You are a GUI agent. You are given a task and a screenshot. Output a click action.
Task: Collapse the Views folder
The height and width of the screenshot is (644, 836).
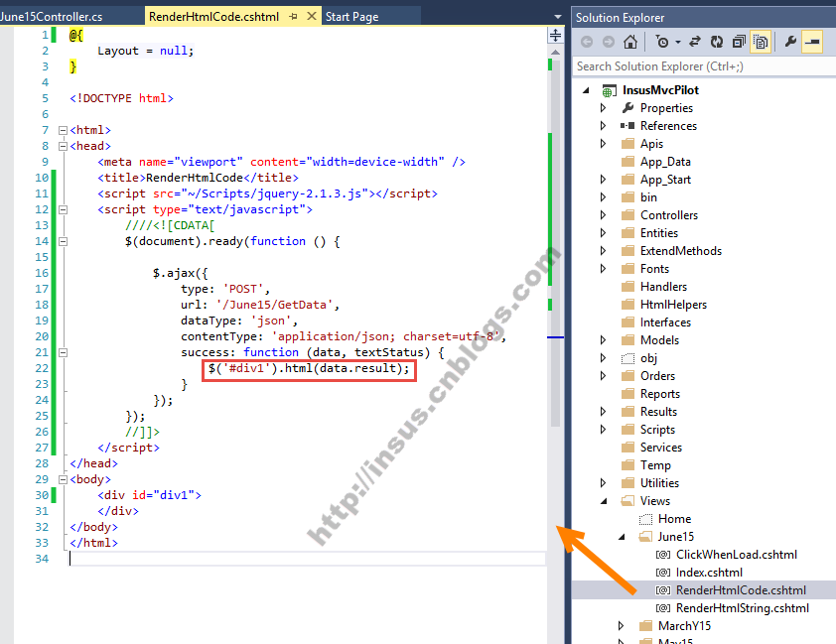click(x=603, y=501)
